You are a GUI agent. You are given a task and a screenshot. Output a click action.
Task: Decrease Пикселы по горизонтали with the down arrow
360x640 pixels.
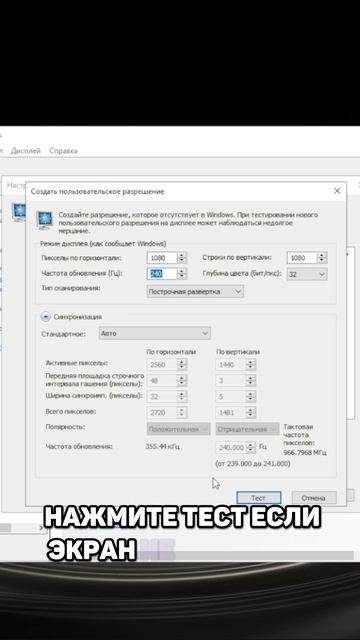pos(182,261)
